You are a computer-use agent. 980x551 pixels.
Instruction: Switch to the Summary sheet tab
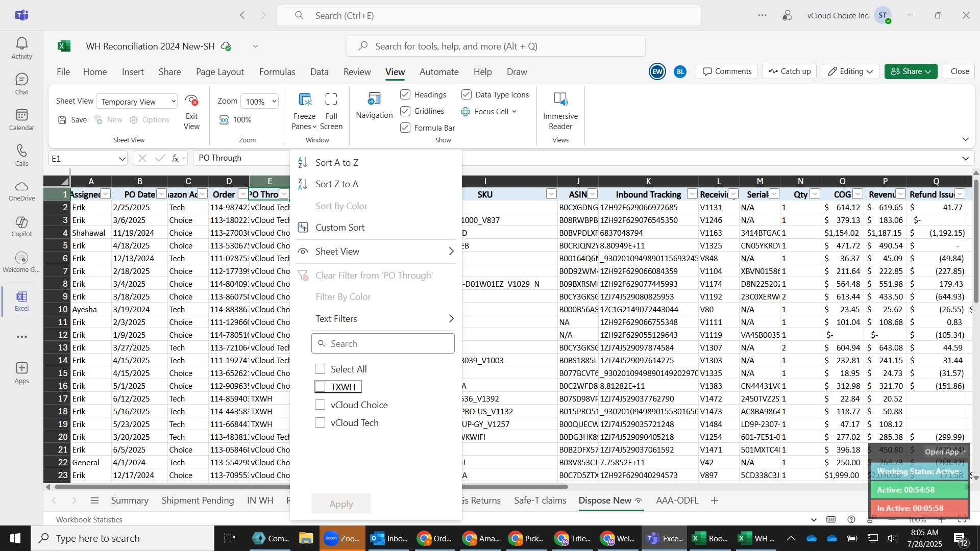130,500
